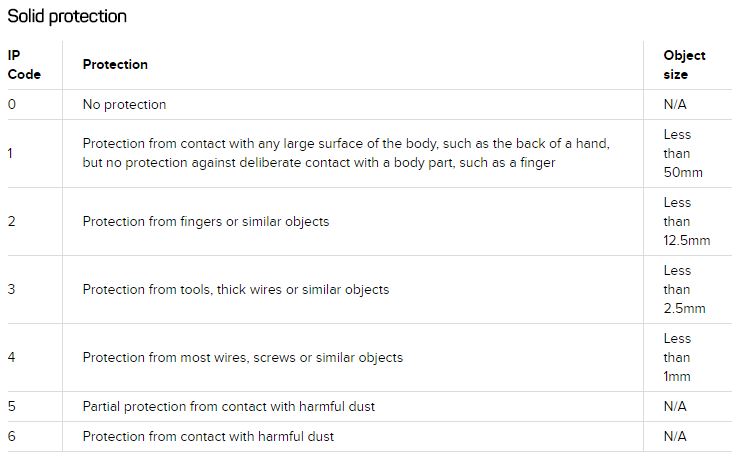Click "Protection from most wires, screws" text
Image resolution: width=739 pixels, height=465 pixels.
pos(242,357)
